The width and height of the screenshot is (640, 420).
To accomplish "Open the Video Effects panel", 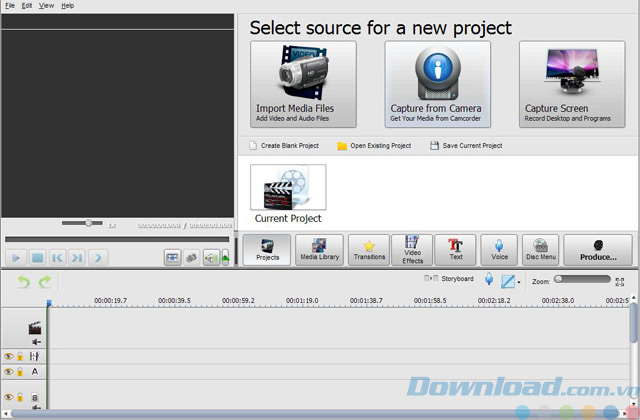I will (x=412, y=250).
